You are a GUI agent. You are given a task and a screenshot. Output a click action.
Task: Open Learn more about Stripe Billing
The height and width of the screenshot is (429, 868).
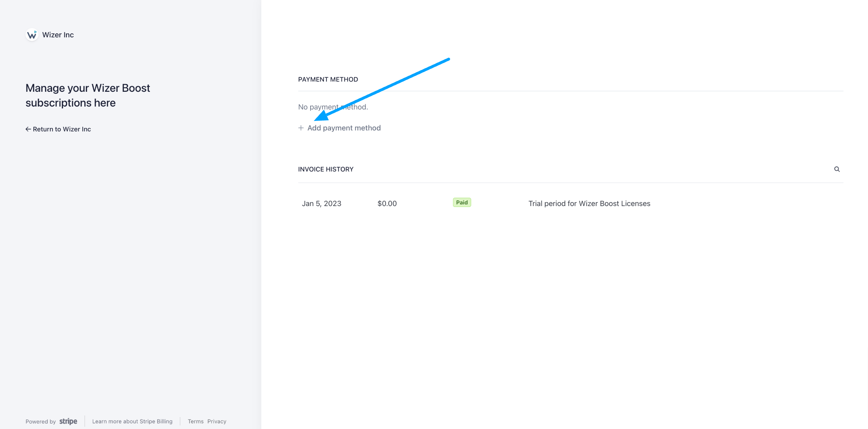pyautogui.click(x=132, y=421)
